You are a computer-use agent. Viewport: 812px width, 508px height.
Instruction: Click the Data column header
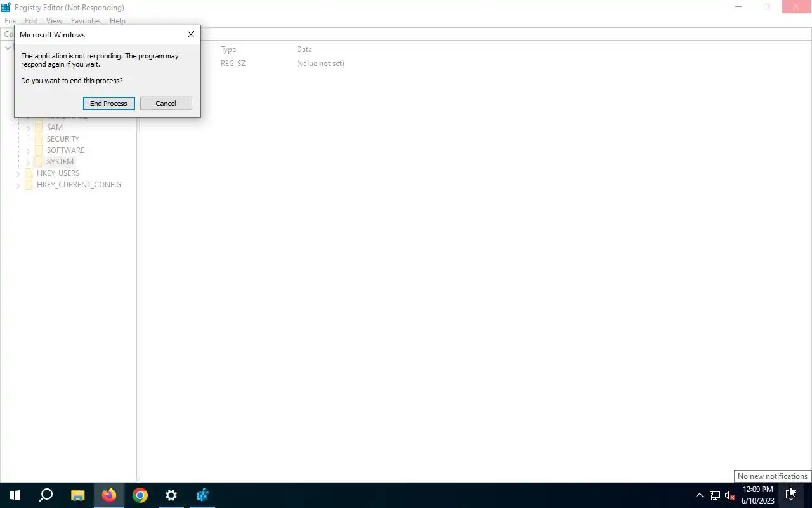(304, 50)
